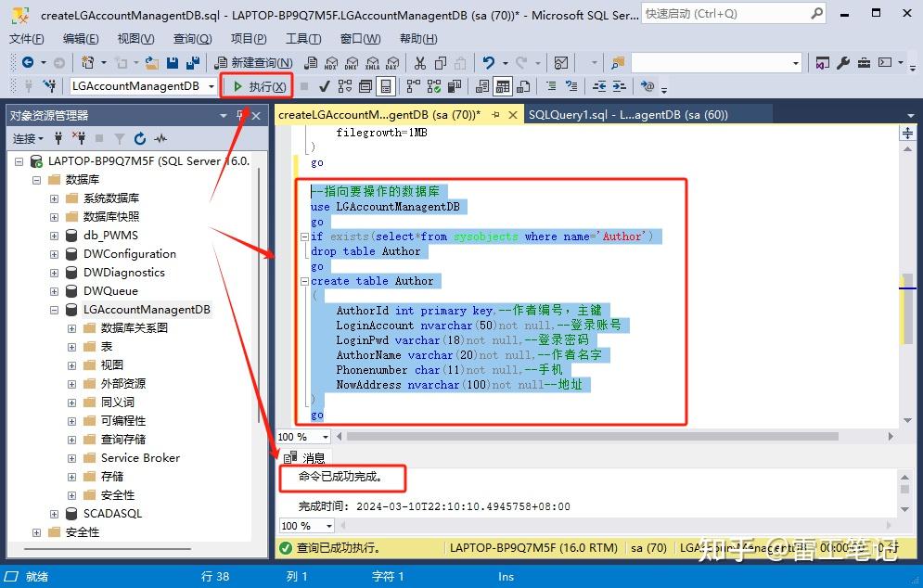Cut the selected text
This screenshot has height=588, width=923.
(x=419, y=62)
